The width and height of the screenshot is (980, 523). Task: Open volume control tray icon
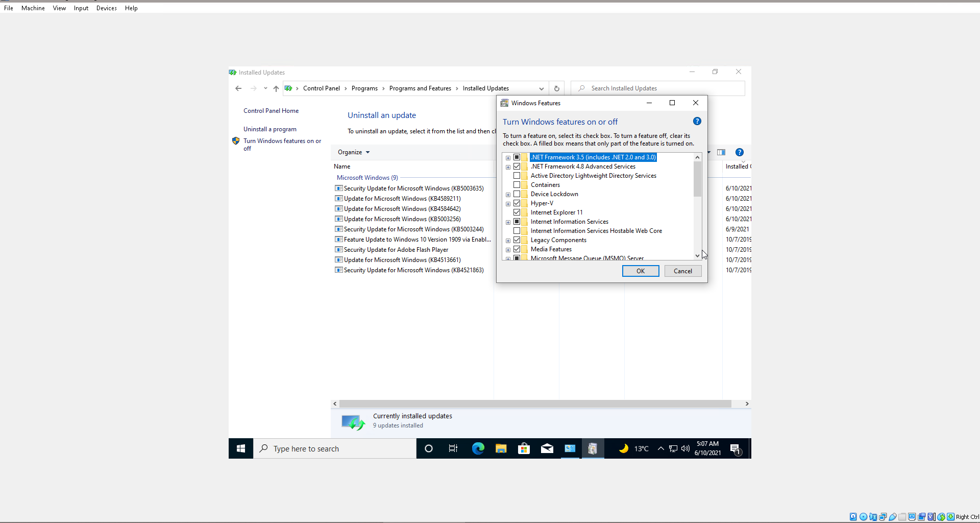pyautogui.click(x=685, y=448)
